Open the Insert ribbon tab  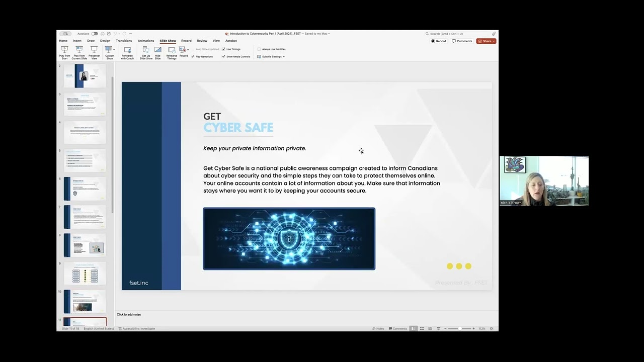coord(77,41)
